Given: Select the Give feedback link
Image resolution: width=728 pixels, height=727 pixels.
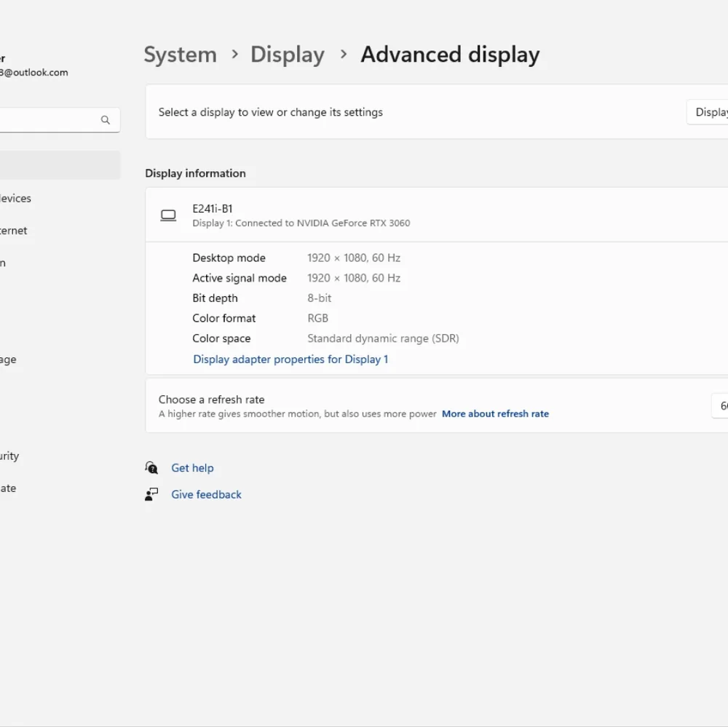Looking at the screenshot, I should coord(206,494).
